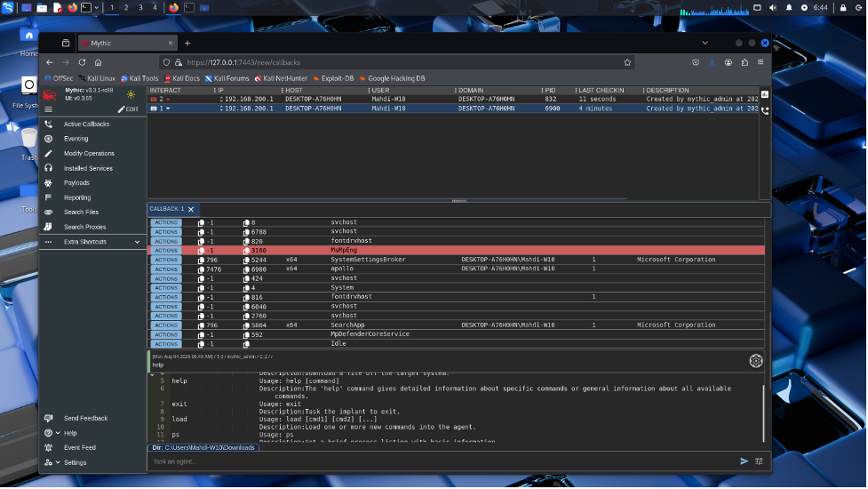The image size is (868, 489).
Task: Click the keyboard icon for callback 1
Action: pyautogui.click(x=154, y=109)
